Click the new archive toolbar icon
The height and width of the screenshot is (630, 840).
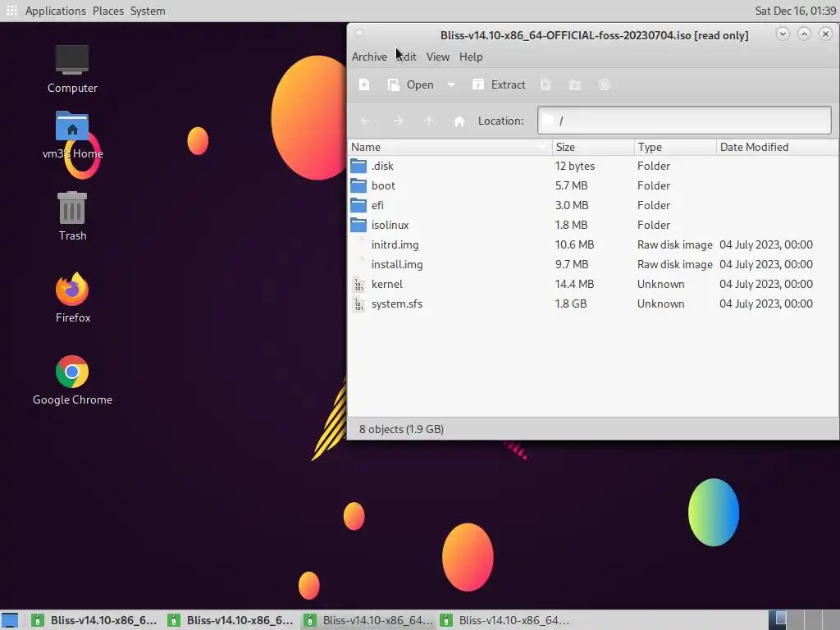(364, 84)
